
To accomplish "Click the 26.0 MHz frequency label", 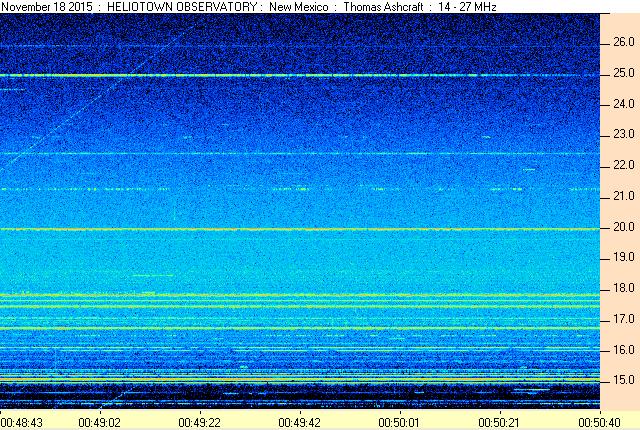I will [624, 42].
